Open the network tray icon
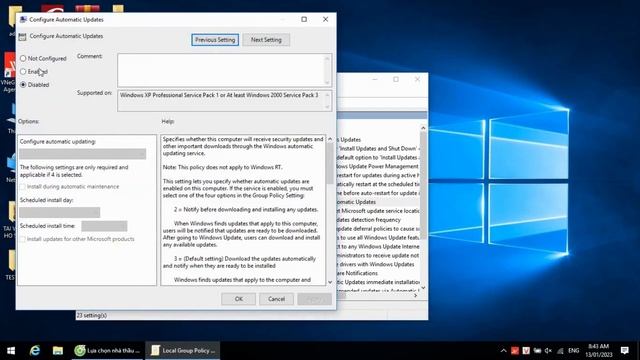Viewport: 640px width, 360px height. click(x=560, y=351)
